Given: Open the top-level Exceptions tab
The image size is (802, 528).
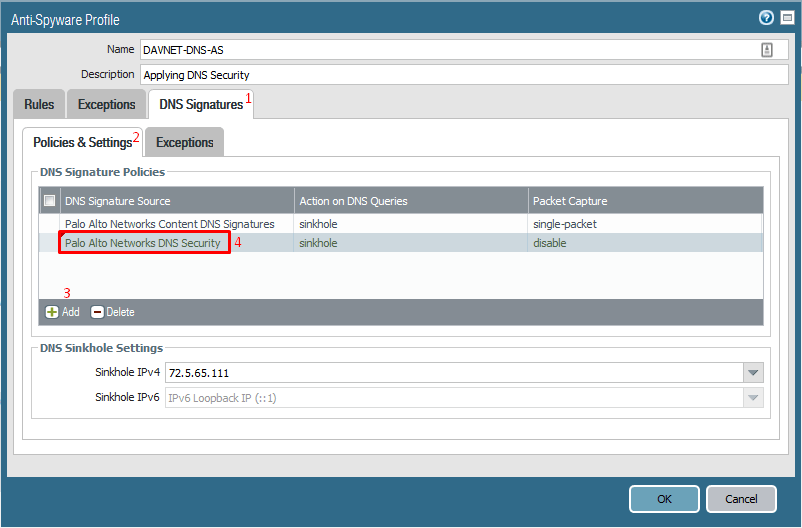Looking at the screenshot, I should click(106, 104).
